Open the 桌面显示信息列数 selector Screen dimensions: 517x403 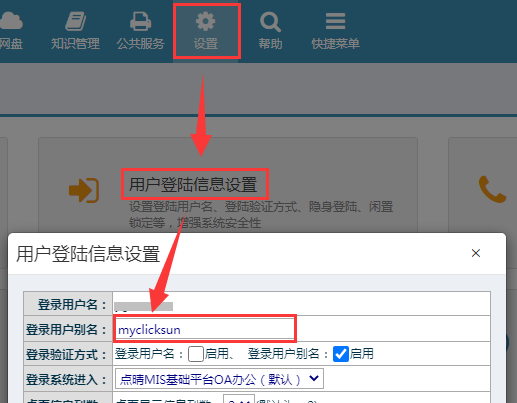(239, 400)
